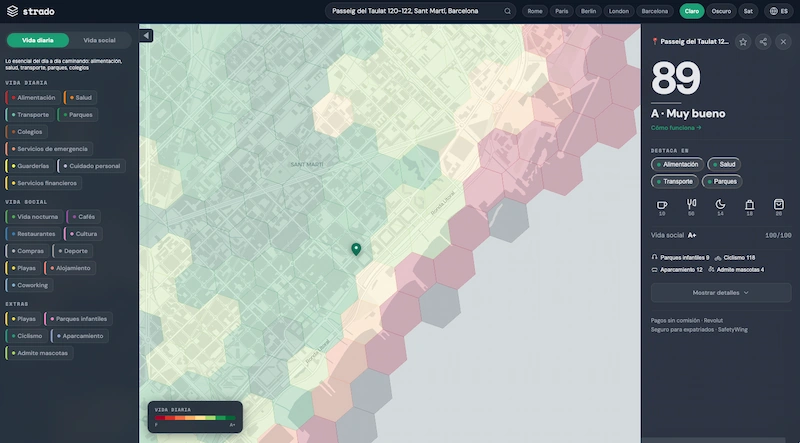Image resolution: width=800 pixels, height=443 pixels.
Task: Click the Parques infantiles stat icon
Action: coord(655,258)
